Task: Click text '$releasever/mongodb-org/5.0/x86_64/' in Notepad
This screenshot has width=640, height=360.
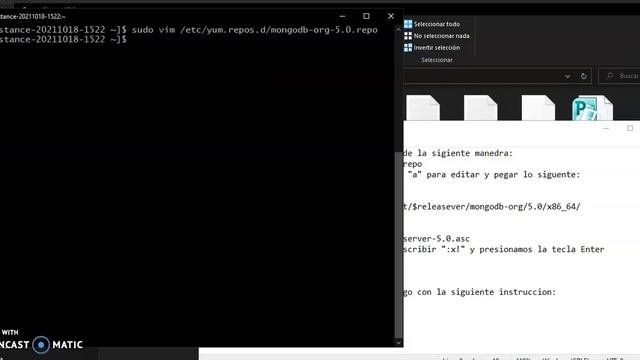Action: coord(496,207)
